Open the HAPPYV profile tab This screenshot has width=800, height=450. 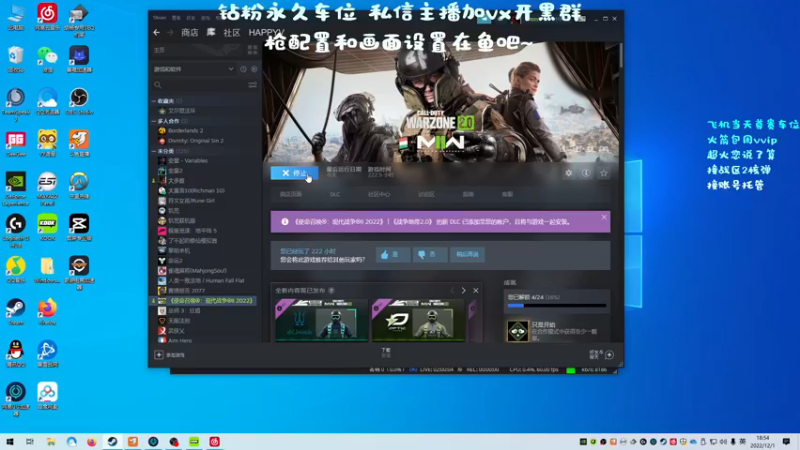click(266, 32)
